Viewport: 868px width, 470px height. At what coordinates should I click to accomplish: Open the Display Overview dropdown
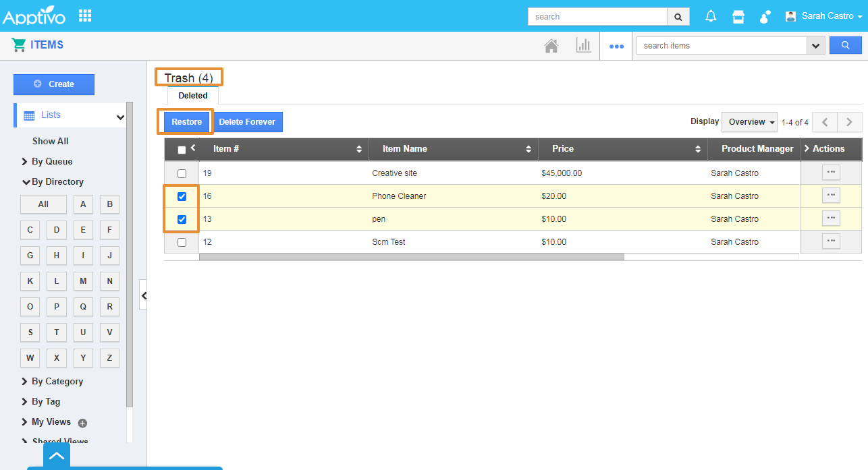pos(749,122)
